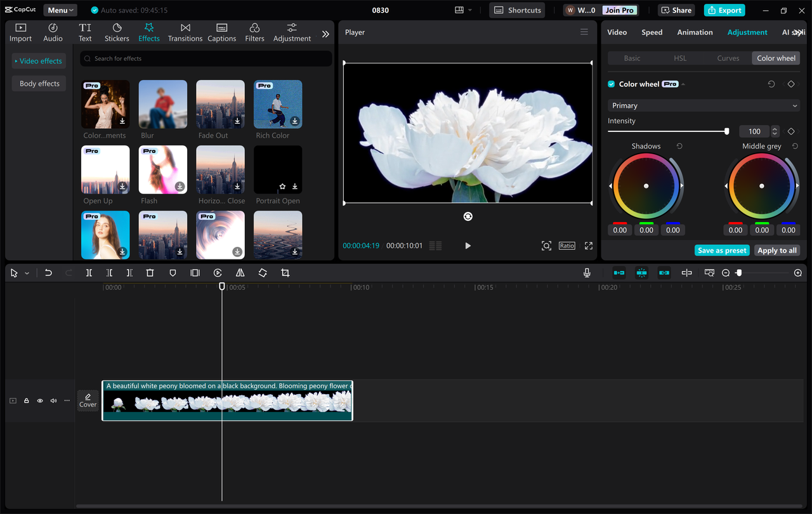Open the Primary color wheel dropdown

point(703,105)
